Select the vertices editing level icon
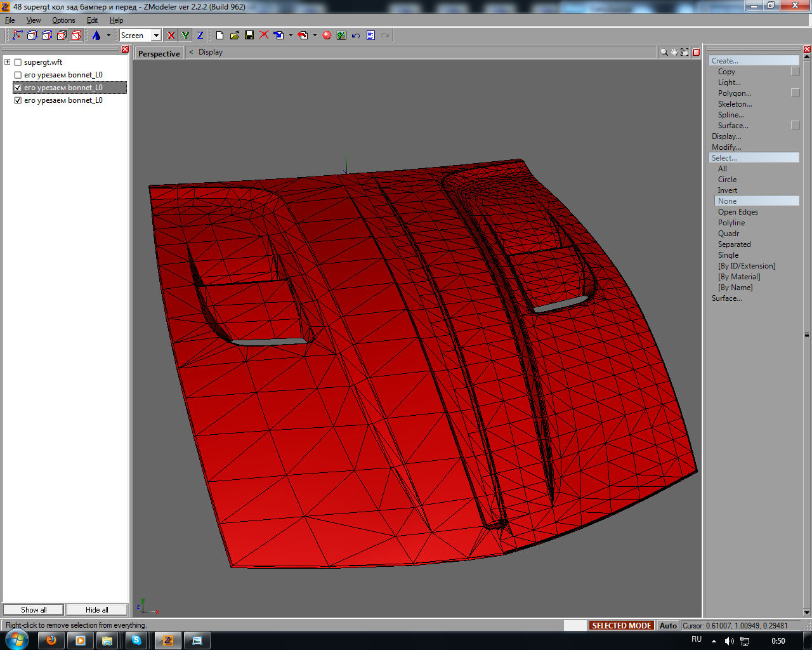The height and width of the screenshot is (650, 812). [x=17, y=36]
